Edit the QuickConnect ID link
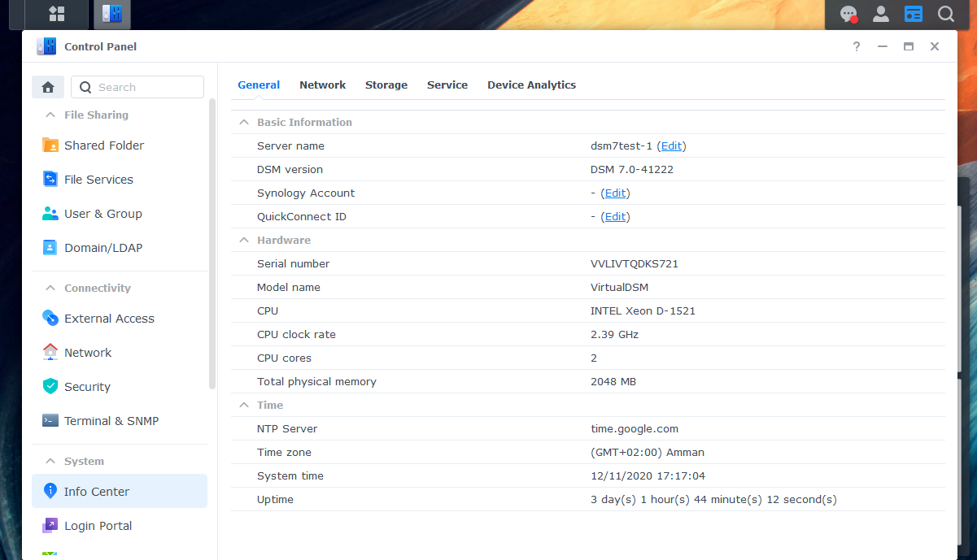This screenshot has width=977, height=560. tap(616, 216)
